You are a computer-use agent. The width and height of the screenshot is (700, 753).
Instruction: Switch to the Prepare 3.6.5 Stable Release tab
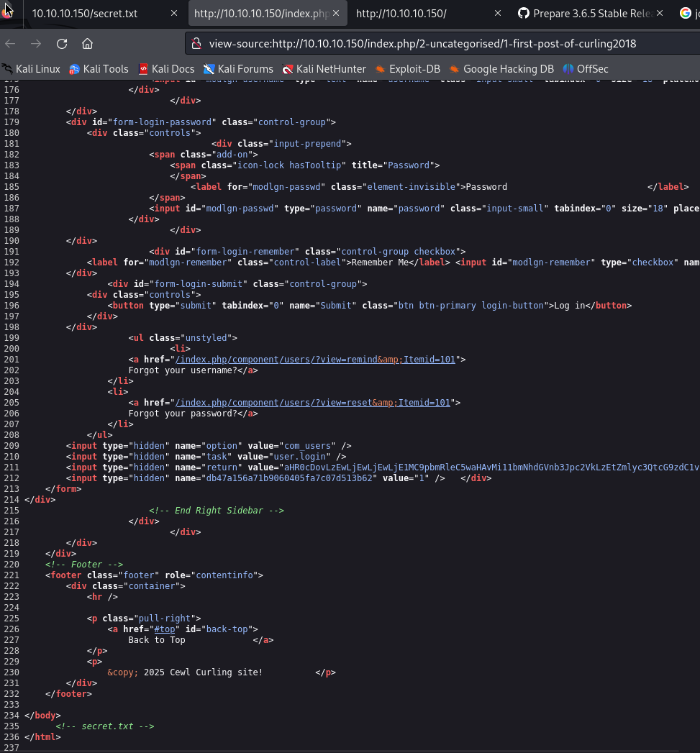tap(586, 14)
